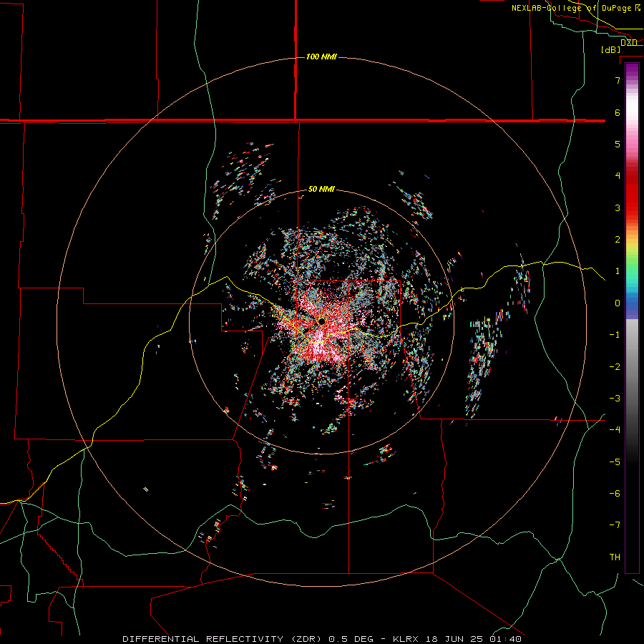Click the black radar site dot at center

pos(321,321)
